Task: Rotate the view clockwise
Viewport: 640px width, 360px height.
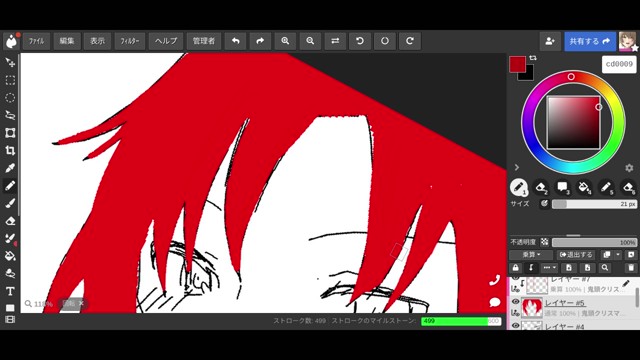Action: coord(410,41)
